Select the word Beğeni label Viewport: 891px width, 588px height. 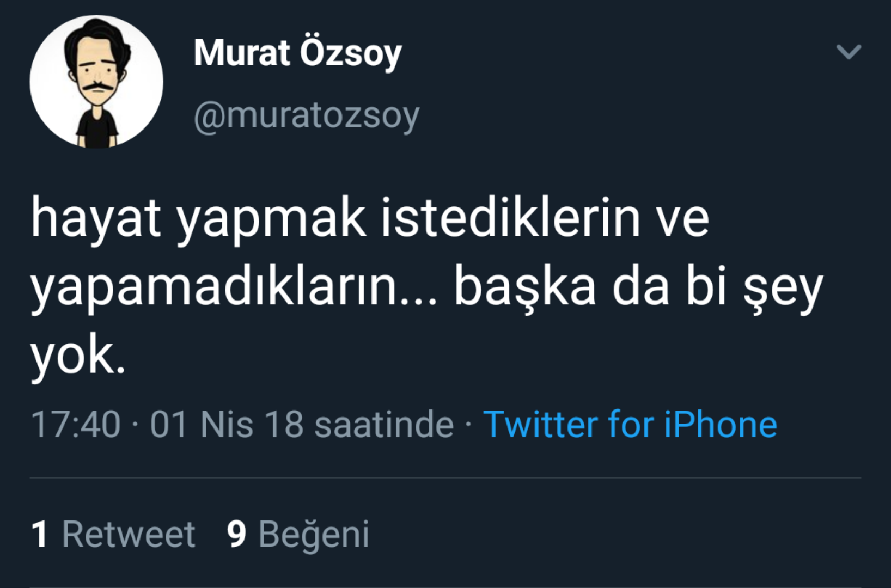pyautogui.click(x=314, y=534)
